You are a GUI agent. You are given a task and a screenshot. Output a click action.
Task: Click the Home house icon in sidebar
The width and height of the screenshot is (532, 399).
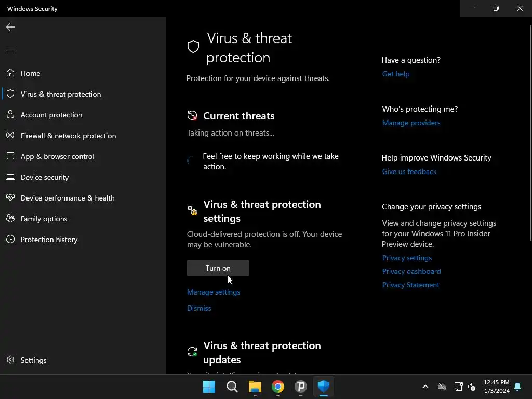[x=10, y=73]
